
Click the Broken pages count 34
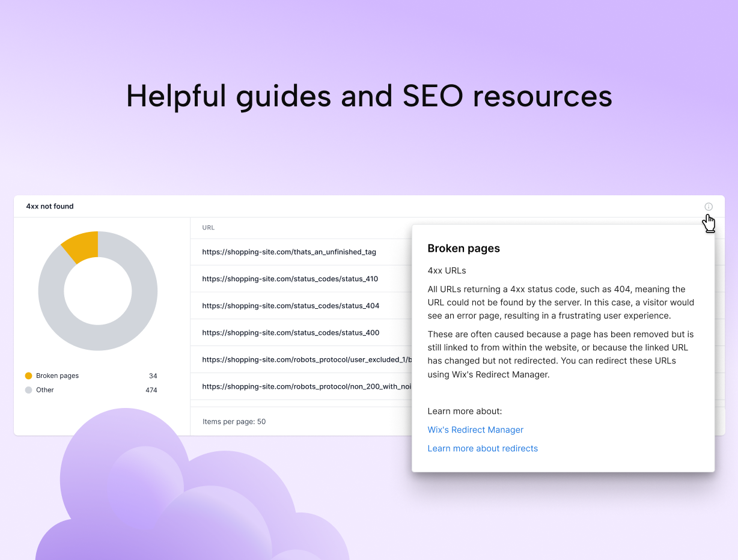[x=153, y=376]
